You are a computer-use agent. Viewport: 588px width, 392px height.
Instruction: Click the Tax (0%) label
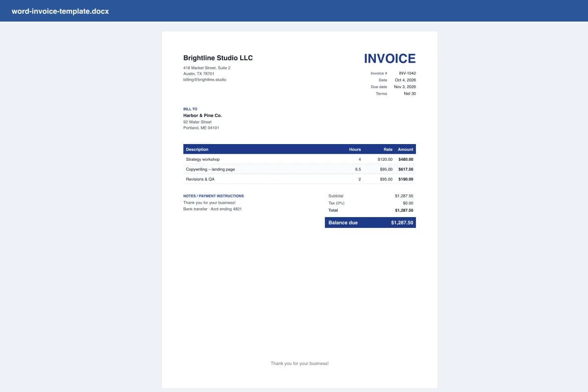pos(337,203)
